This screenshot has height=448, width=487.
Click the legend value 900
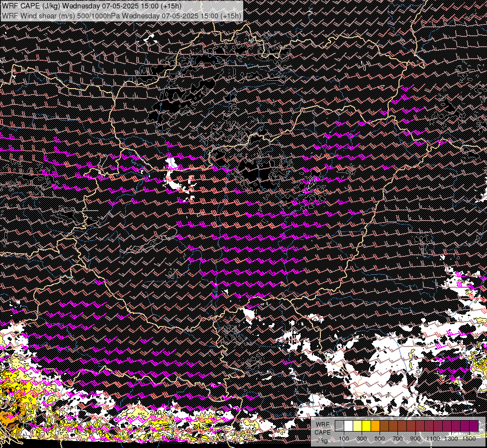coord(415,439)
